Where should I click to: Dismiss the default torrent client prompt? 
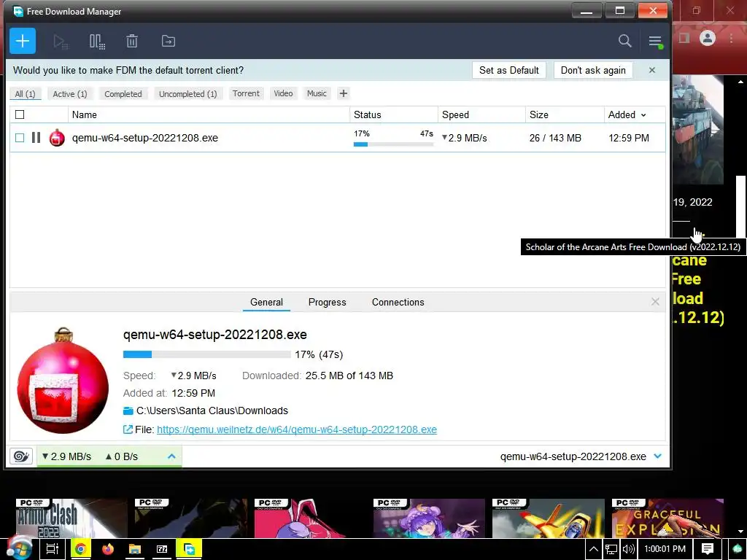(651, 70)
